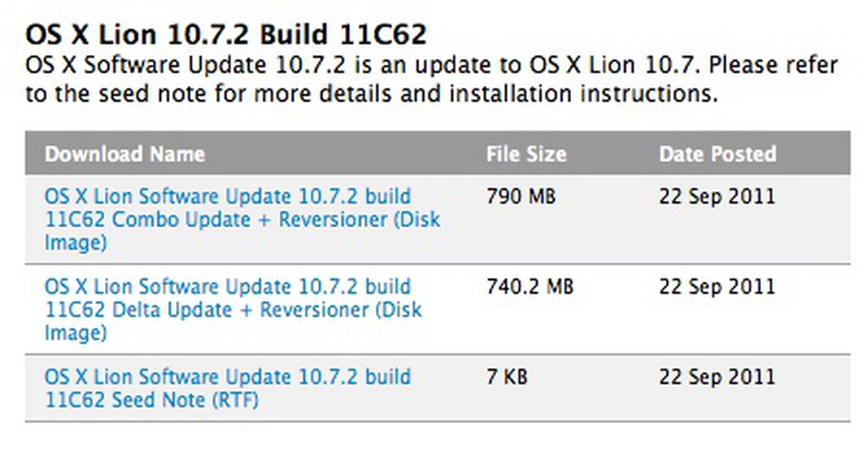
Task: Click the Date Posted column header
Action: [717, 154]
